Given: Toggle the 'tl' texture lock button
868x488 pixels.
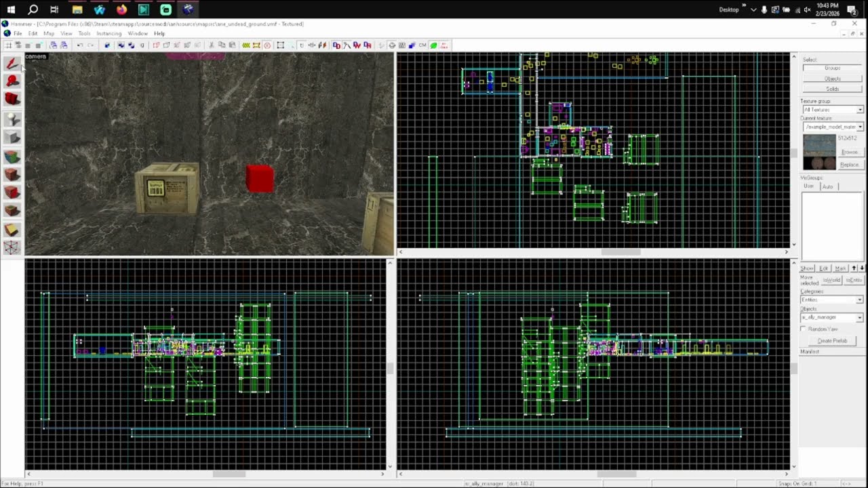Looking at the screenshot, I should click(301, 45).
